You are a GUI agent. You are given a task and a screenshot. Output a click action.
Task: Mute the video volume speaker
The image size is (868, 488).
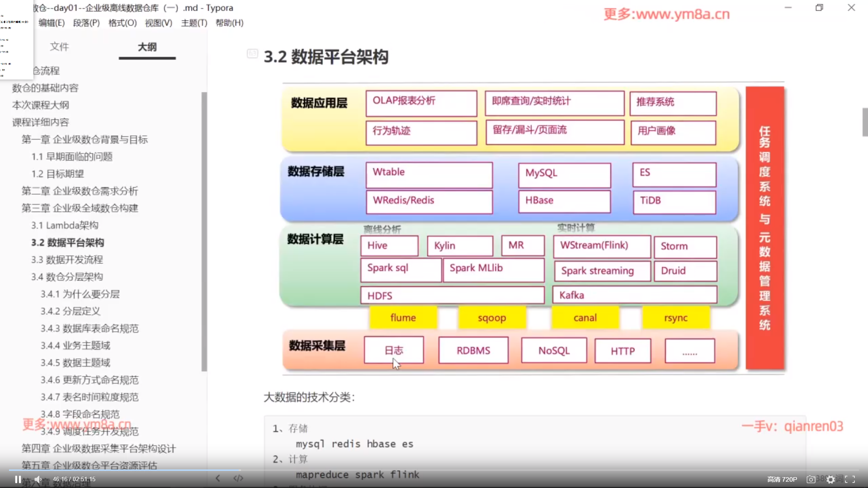[38, 479]
